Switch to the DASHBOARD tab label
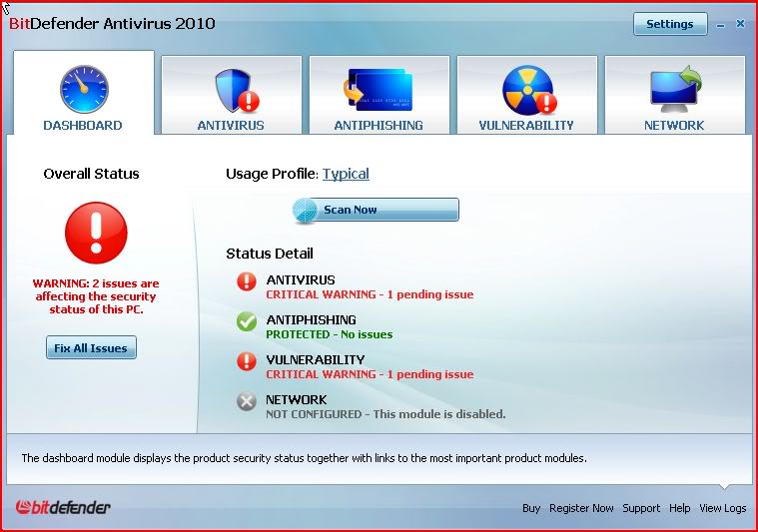Screen dimensions: 758x532 point(83,126)
